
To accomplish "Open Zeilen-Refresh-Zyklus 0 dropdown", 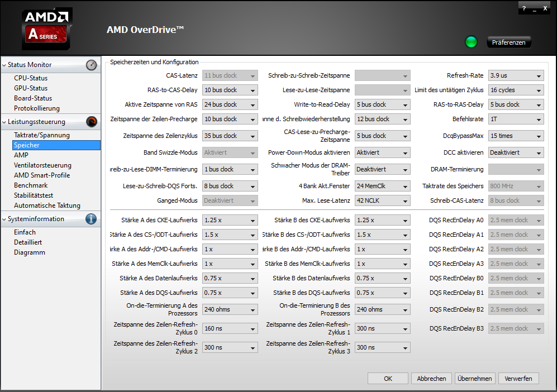I will coord(230,329).
